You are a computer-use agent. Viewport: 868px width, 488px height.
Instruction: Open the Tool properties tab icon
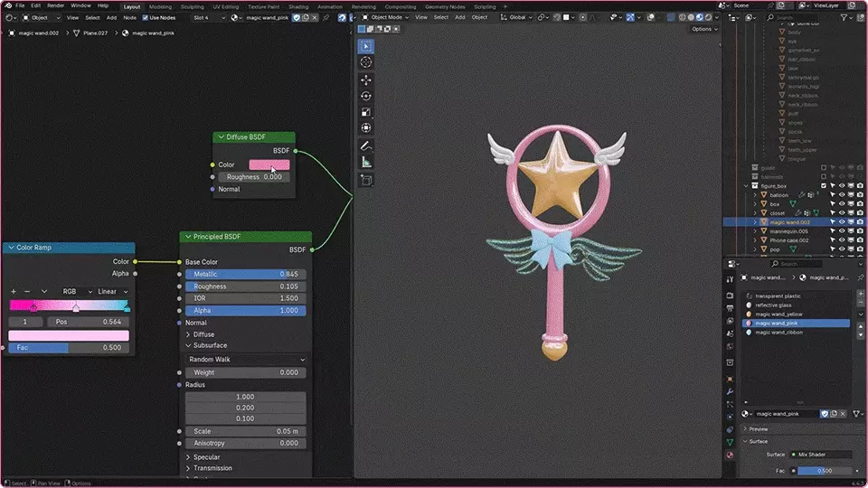tap(730, 280)
